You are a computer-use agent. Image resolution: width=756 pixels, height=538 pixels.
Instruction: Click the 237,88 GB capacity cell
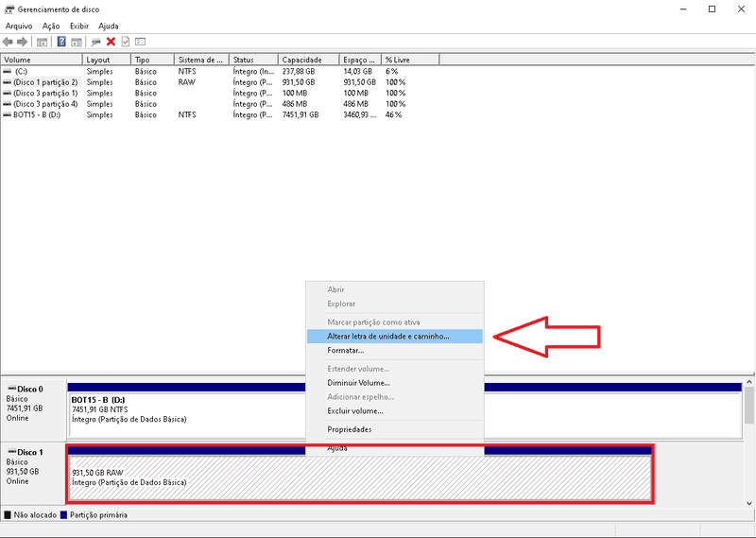(299, 71)
